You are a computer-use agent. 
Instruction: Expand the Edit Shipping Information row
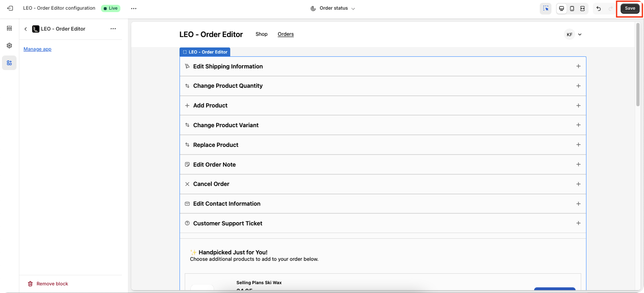pyautogui.click(x=383, y=66)
